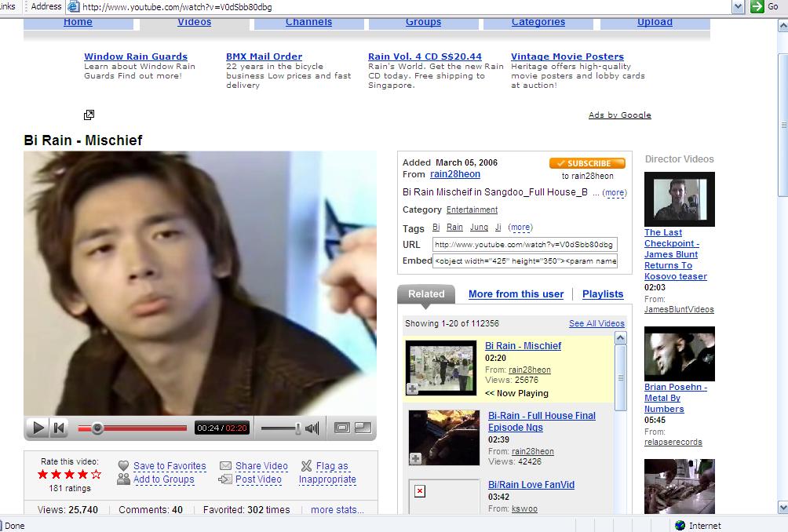This screenshot has width=788, height=532.
Task: Open the pop-out window icon below ads
Action: click(89, 115)
